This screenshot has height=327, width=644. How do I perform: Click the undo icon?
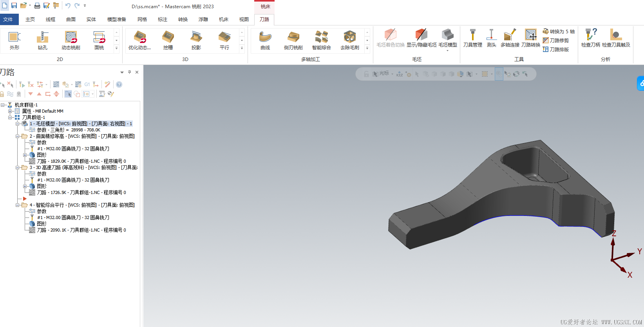pos(68,5)
